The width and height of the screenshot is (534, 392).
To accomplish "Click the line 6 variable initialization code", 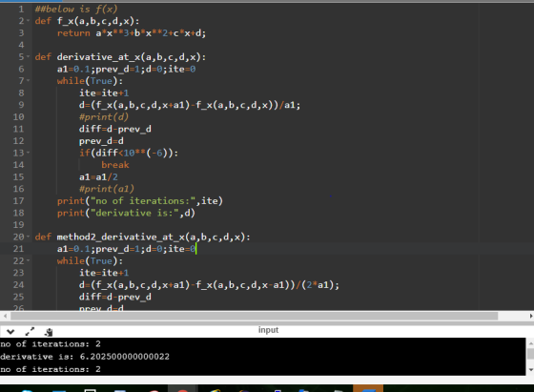I will point(126,69).
